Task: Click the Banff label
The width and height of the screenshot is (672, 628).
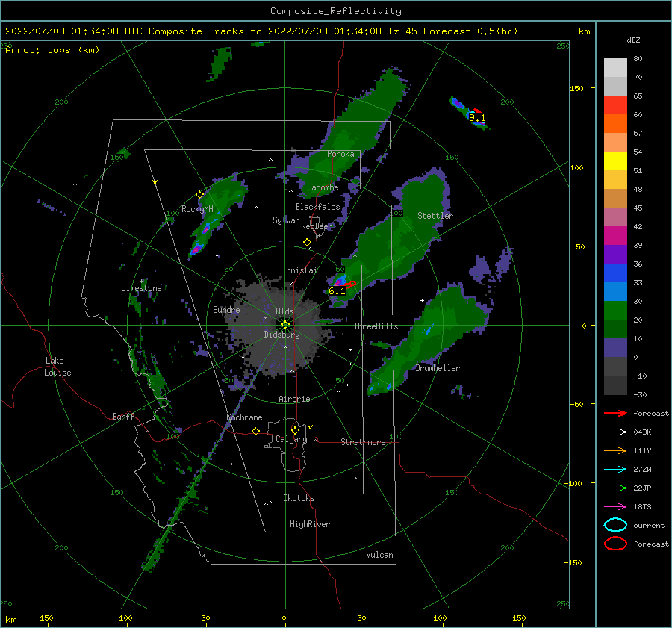Action: [123, 416]
